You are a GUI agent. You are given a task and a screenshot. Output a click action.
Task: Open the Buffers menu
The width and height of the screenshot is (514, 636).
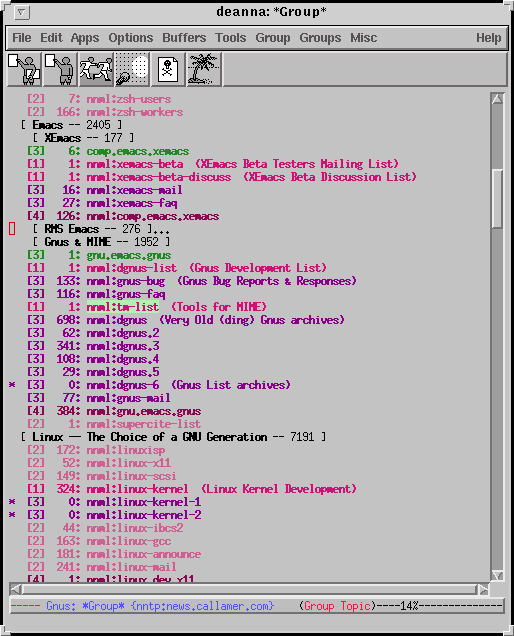click(x=184, y=38)
